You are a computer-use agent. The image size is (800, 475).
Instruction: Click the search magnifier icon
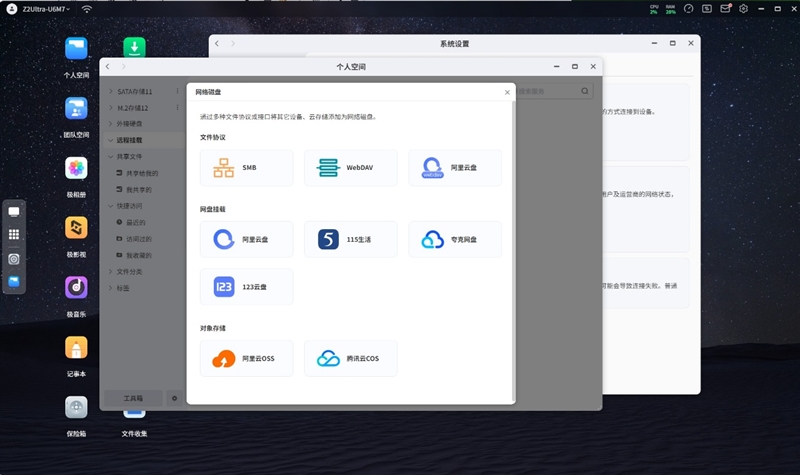point(585,91)
